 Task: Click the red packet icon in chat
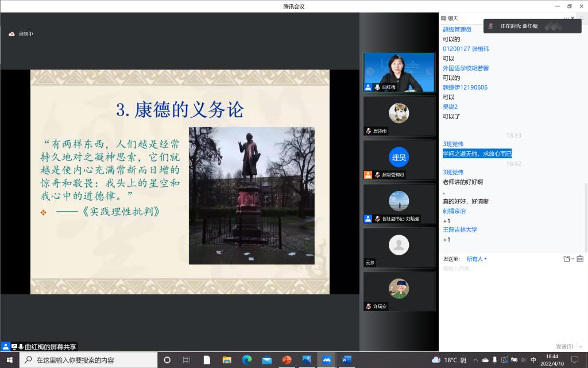click(x=580, y=259)
